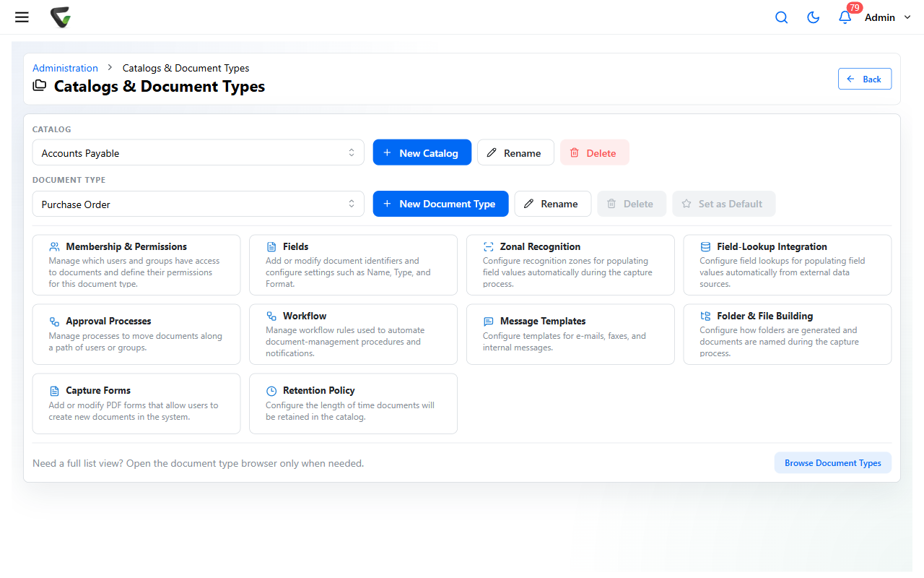Click the Capture Forms card description

click(x=134, y=411)
